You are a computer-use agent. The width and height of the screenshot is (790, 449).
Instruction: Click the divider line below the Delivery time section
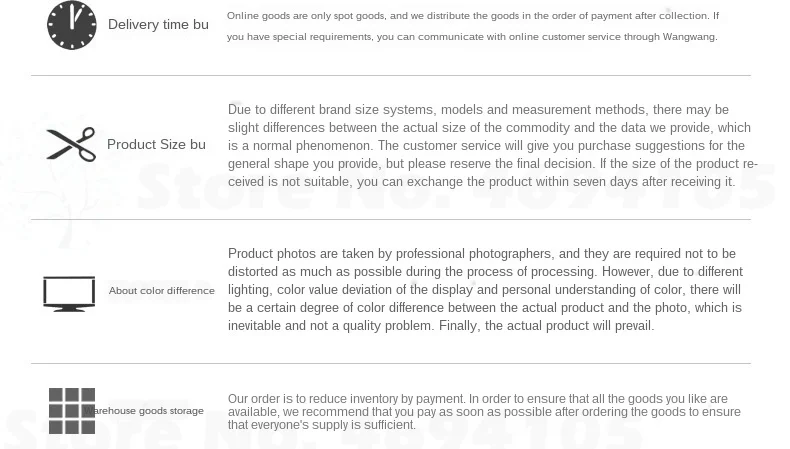tap(391, 76)
